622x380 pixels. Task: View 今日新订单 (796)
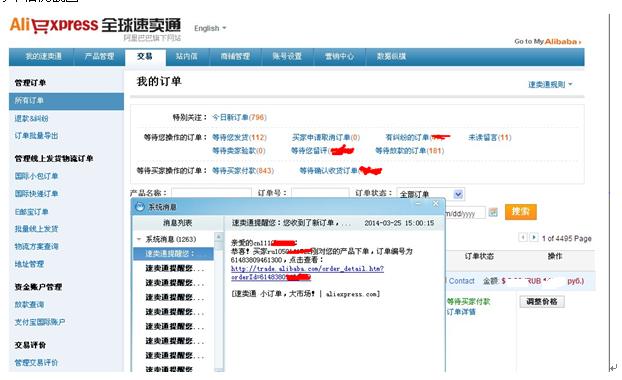[239, 117]
